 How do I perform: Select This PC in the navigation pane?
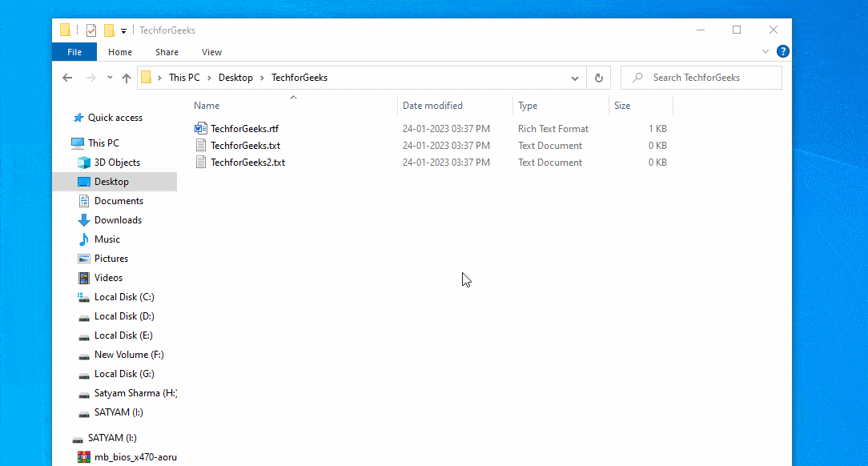tap(103, 143)
